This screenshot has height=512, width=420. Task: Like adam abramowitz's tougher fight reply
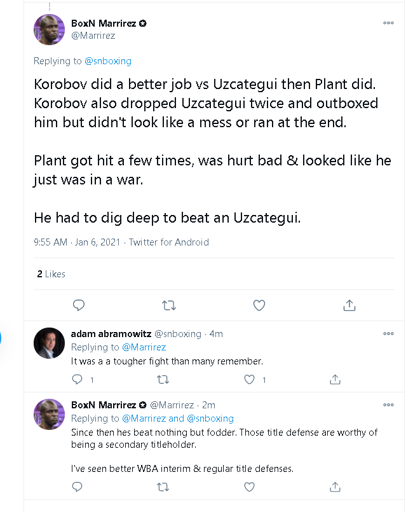[x=250, y=379]
